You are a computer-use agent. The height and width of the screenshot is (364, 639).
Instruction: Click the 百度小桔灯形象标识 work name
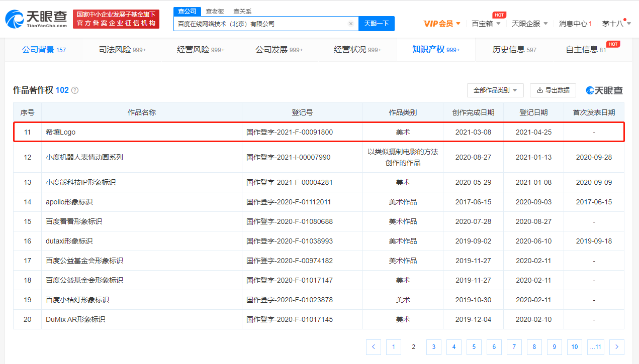point(77,300)
